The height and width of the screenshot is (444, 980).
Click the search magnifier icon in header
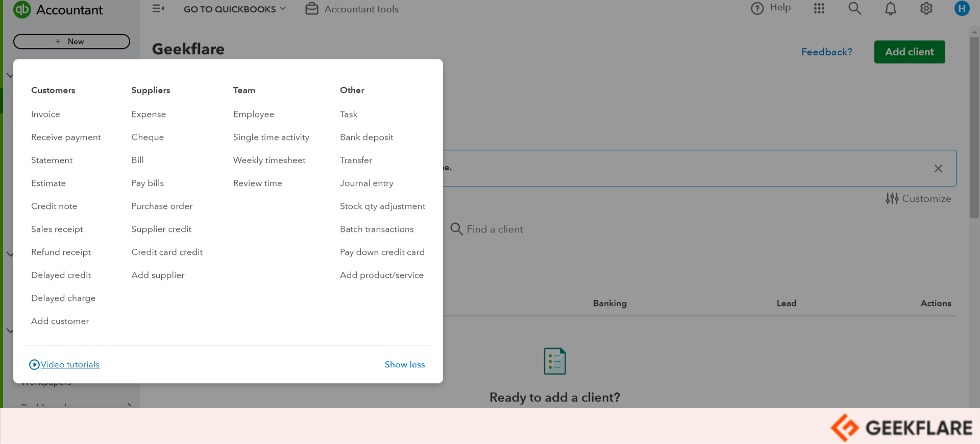[x=854, y=8]
